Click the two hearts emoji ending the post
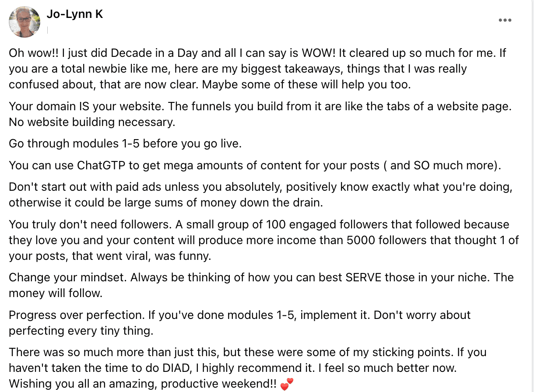 [287, 385]
